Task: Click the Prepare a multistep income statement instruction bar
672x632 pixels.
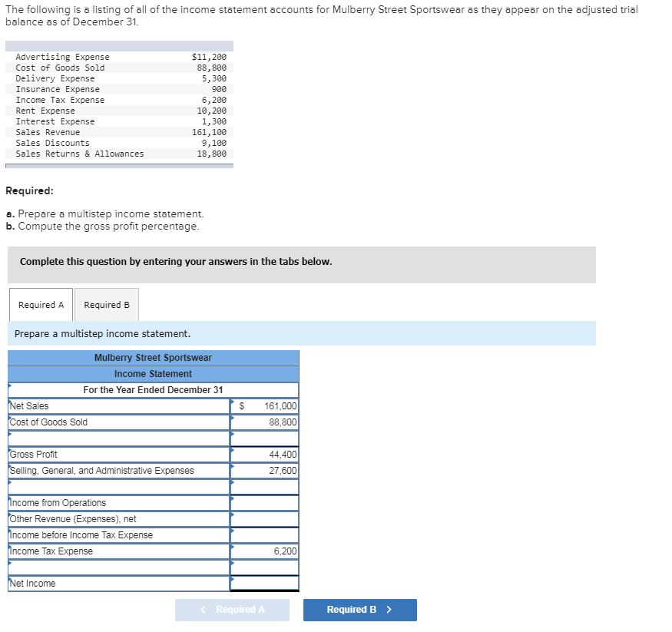Action: pos(302,334)
